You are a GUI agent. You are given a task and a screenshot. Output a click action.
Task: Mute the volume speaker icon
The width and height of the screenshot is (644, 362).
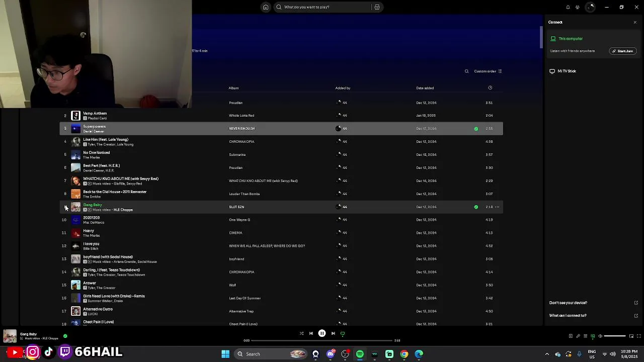(600, 336)
